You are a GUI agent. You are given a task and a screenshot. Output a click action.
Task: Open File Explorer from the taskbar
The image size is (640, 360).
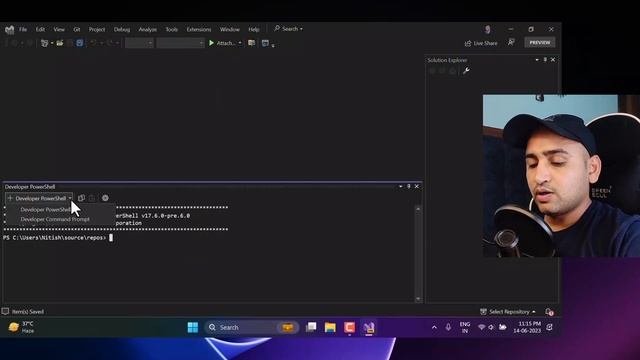tap(330, 327)
